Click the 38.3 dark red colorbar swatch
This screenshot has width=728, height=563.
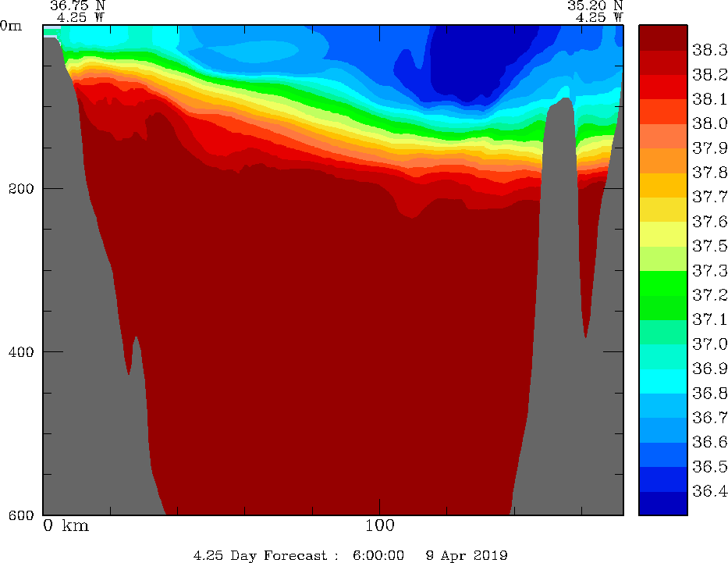point(663,37)
